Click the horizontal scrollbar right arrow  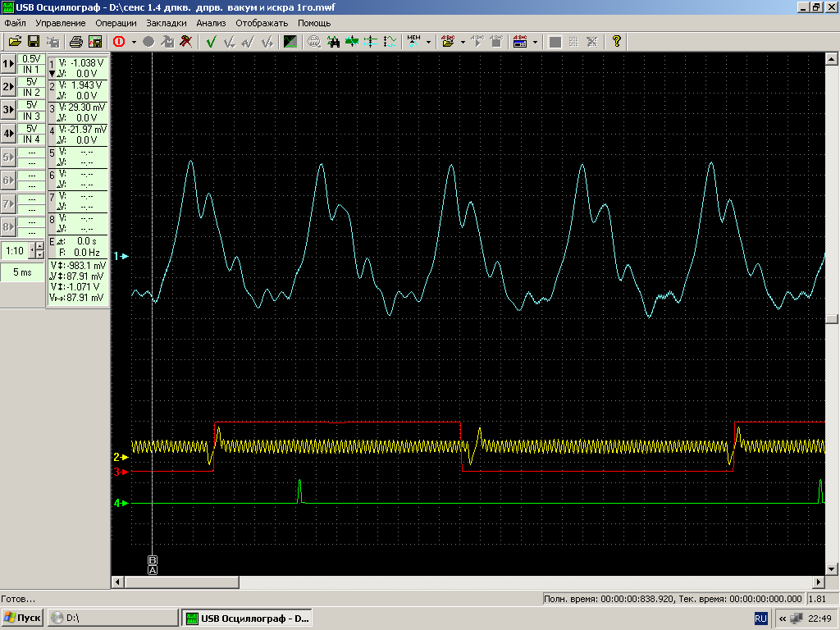tap(819, 582)
